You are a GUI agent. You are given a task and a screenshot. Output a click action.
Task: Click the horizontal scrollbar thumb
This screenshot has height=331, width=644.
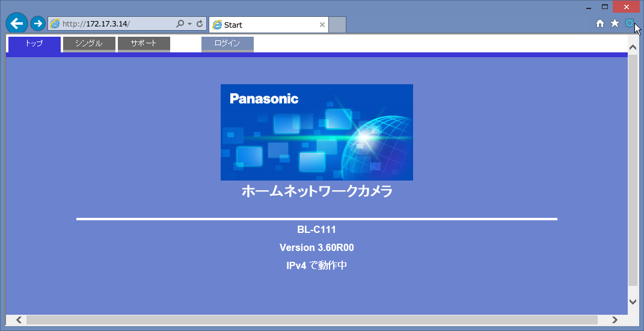[x=312, y=320]
